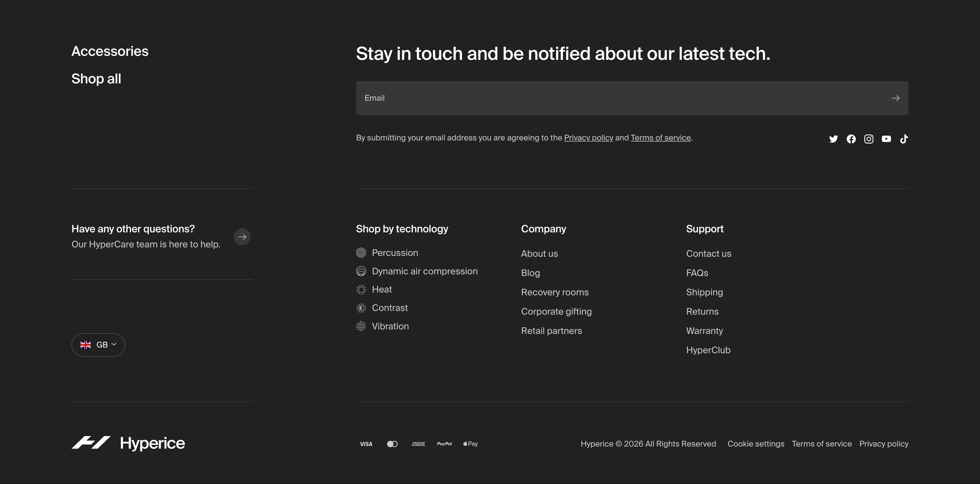
Task: Submit email with the arrow icon
Action: tap(895, 98)
